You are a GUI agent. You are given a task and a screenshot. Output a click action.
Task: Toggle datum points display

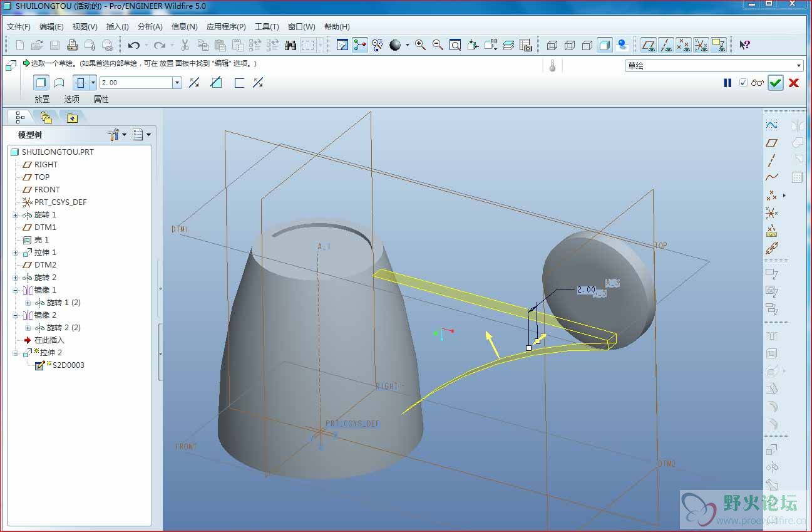pos(684,45)
